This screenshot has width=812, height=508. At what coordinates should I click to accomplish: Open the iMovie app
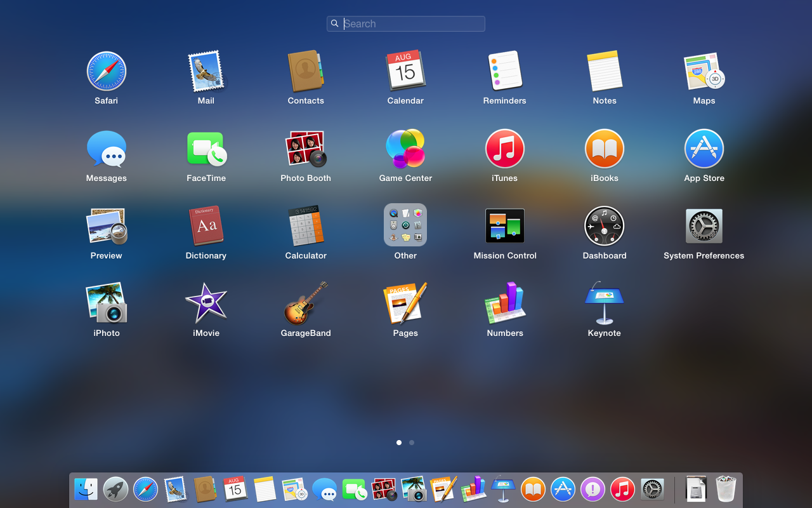coord(206,304)
